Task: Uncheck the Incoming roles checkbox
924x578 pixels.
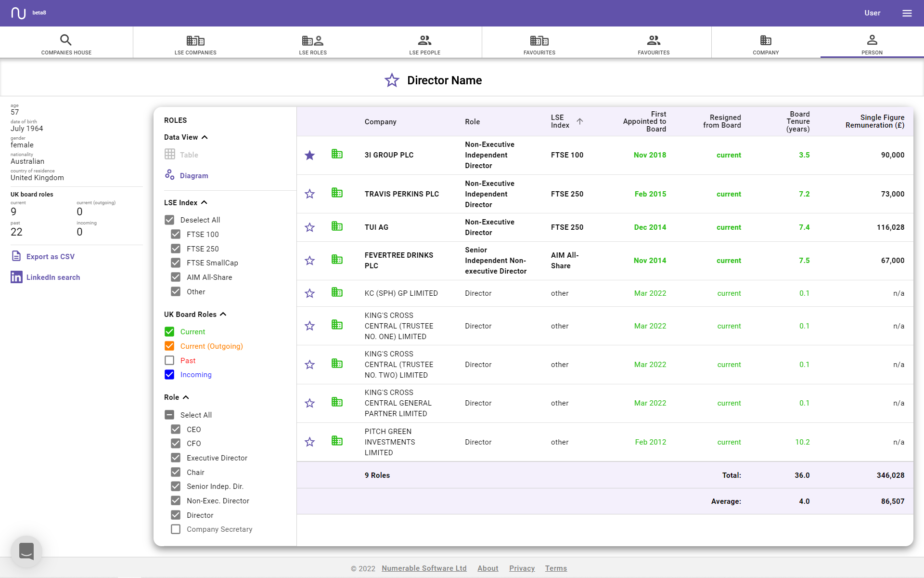Action: (169, 375)
